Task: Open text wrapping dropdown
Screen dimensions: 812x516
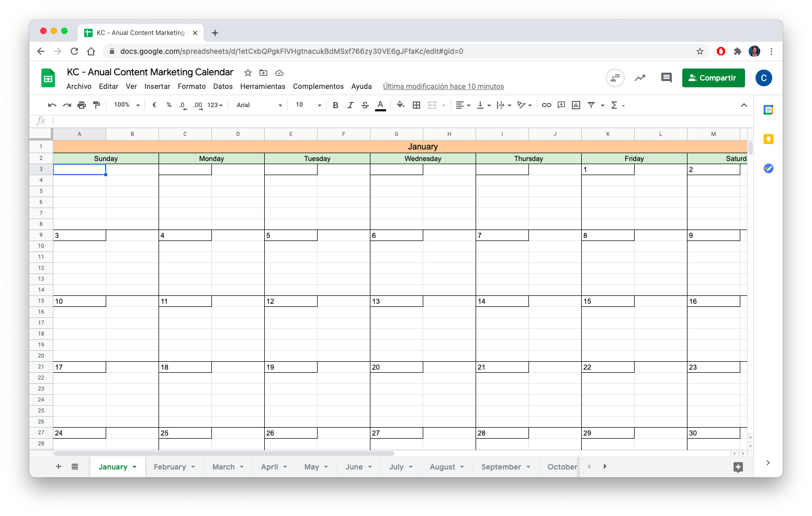Action: pos(504,105)
